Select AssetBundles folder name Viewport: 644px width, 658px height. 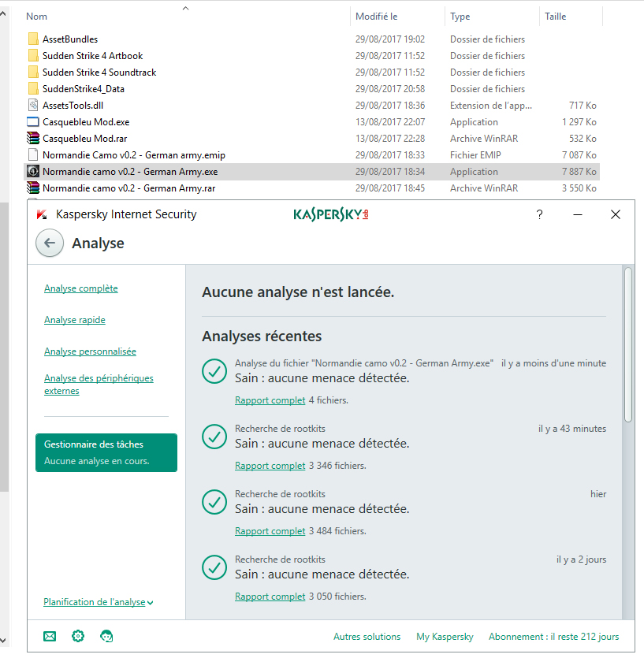click(70, 39)
